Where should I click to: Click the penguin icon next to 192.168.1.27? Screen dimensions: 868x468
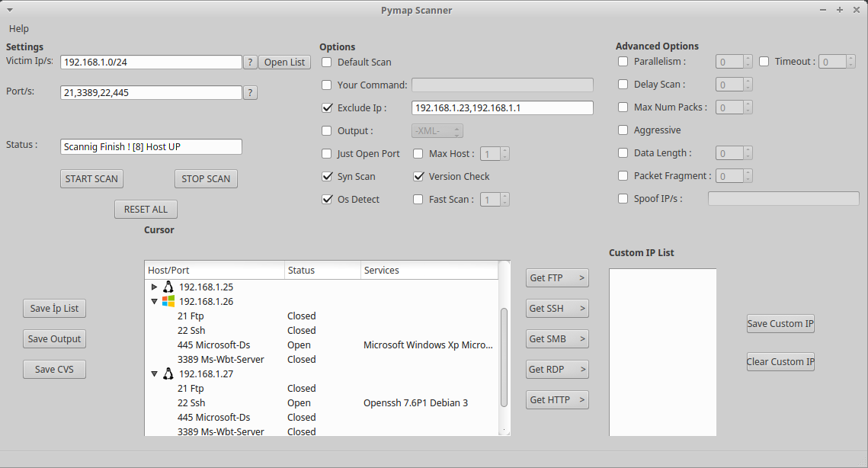[x=168, y=373]
